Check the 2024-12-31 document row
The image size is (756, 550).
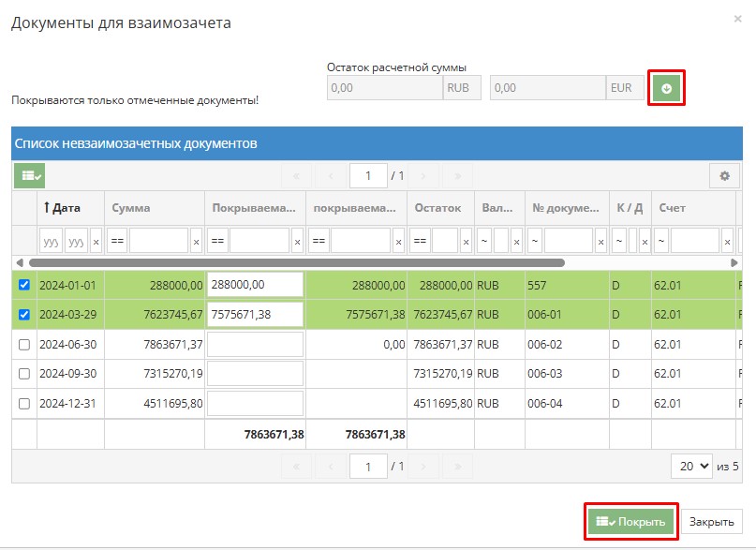click(x=24, y=404)
